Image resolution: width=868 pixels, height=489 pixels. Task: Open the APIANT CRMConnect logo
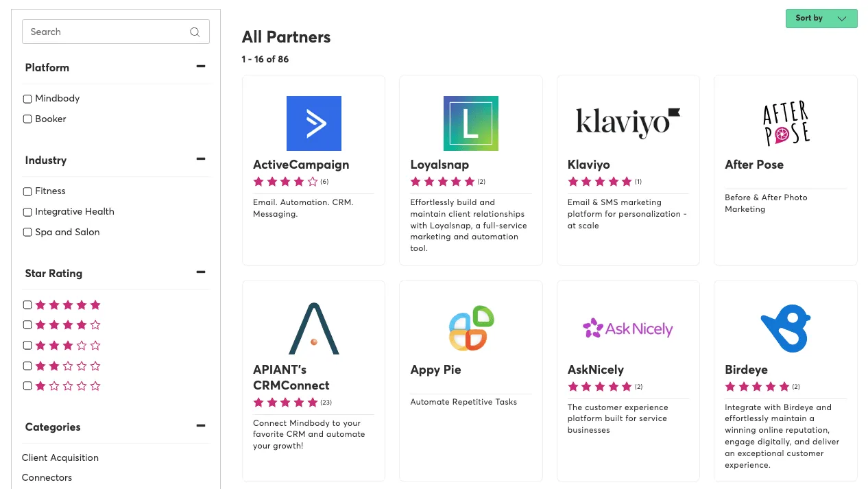[x=314, y=329]
